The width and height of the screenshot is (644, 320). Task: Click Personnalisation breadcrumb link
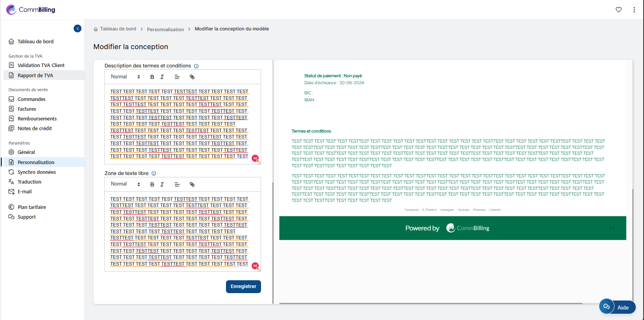point(165,30)
